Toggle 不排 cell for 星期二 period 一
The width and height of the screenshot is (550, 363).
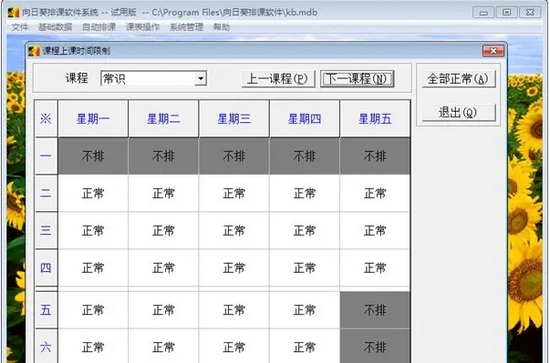tap(163, 156)
